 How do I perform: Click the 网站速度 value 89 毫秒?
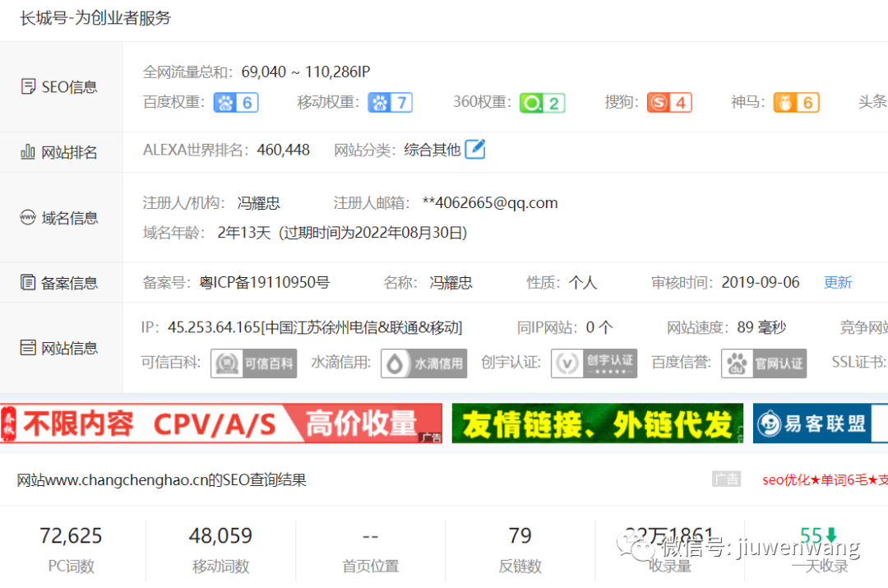(x=761, y=327)
